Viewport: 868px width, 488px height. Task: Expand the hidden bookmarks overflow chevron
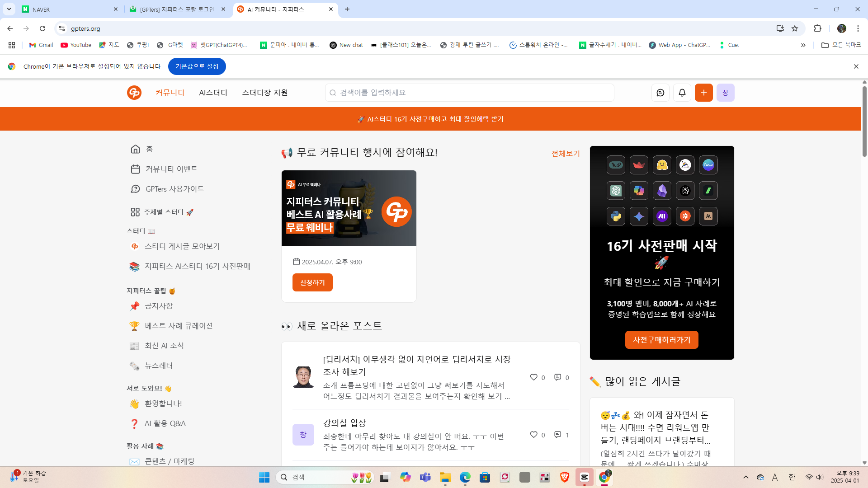[x=803, y=45]
